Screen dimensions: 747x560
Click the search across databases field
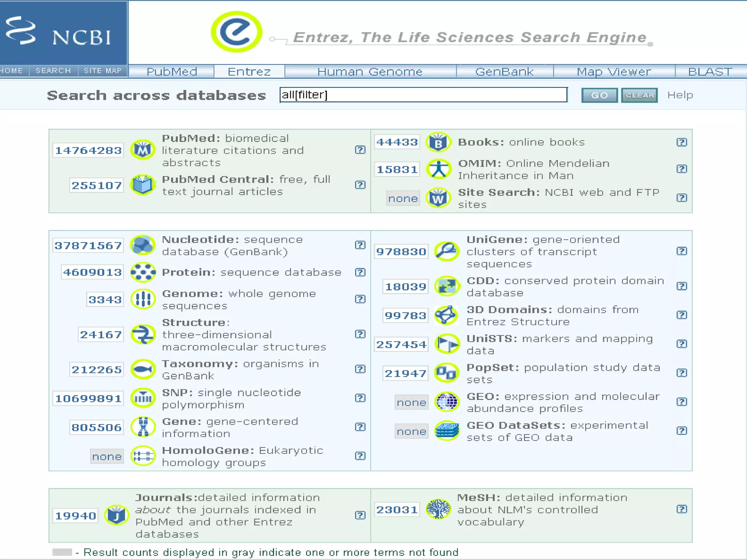423,95
